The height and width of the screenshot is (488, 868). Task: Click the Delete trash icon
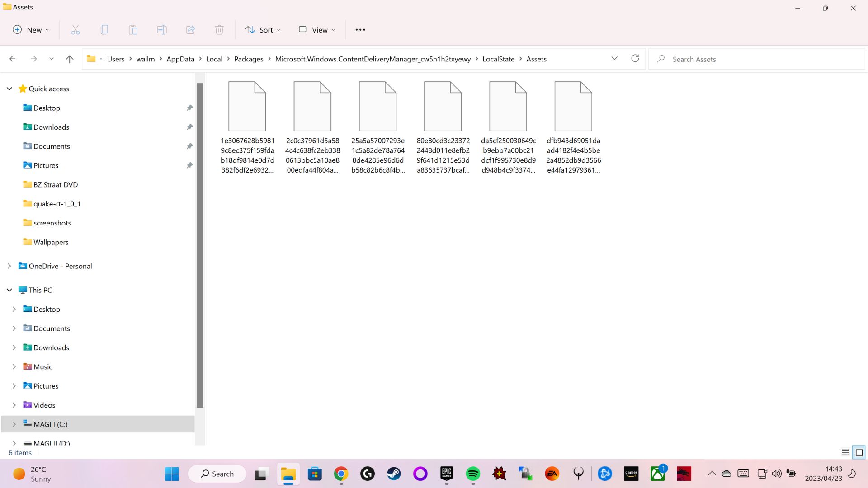[219, 29]
